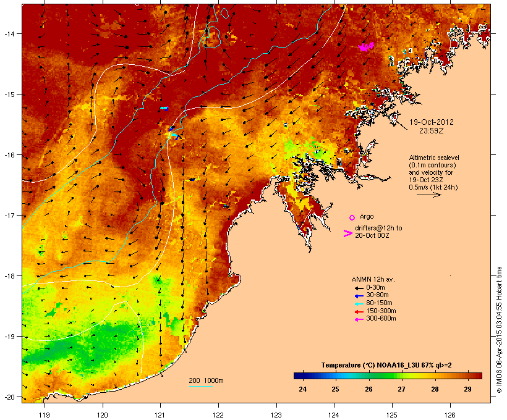
Task: Click the magenta 300-600m legend arrow
Action: tap(359, 319)
